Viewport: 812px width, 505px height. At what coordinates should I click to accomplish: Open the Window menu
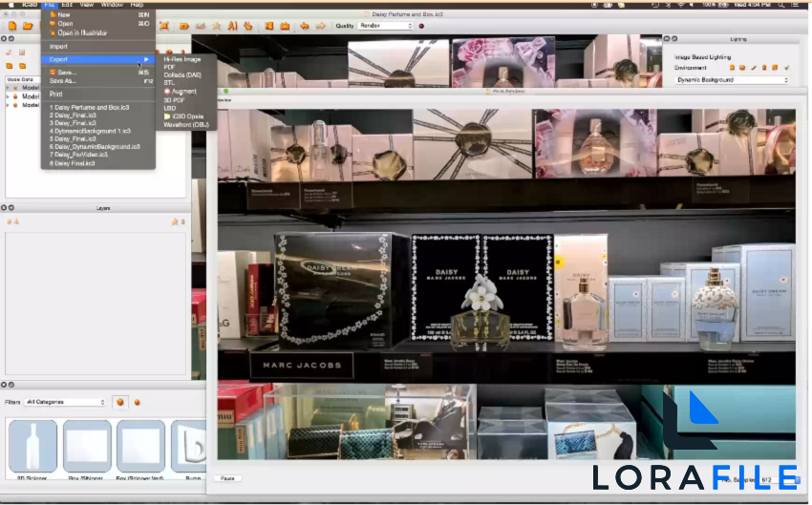click(x=112, y=5)
